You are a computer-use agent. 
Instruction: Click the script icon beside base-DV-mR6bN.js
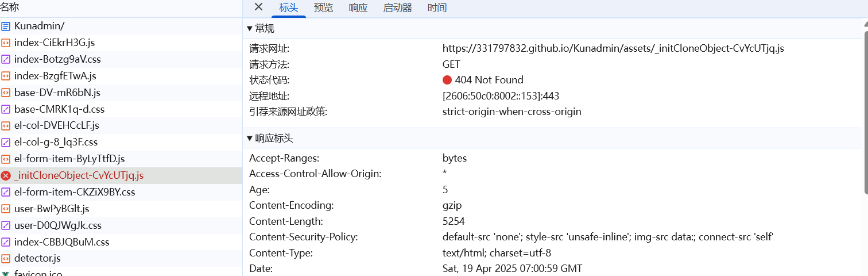click(x=6, y=93)
